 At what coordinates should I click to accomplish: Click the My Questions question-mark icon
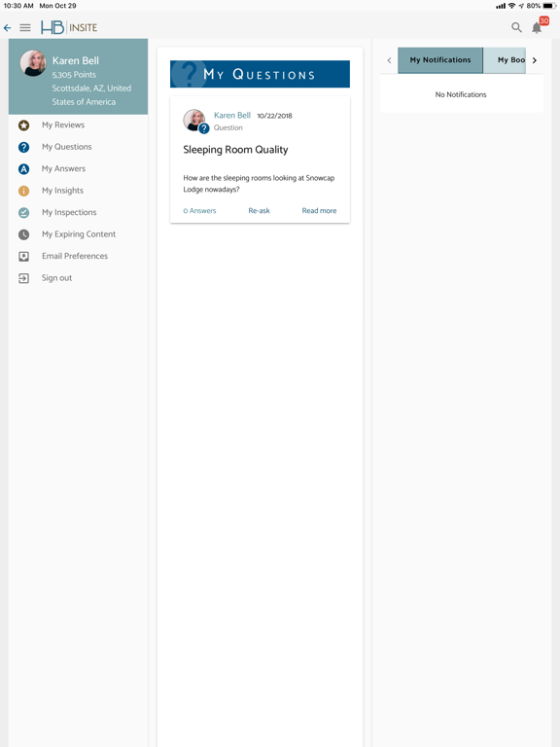23,147
